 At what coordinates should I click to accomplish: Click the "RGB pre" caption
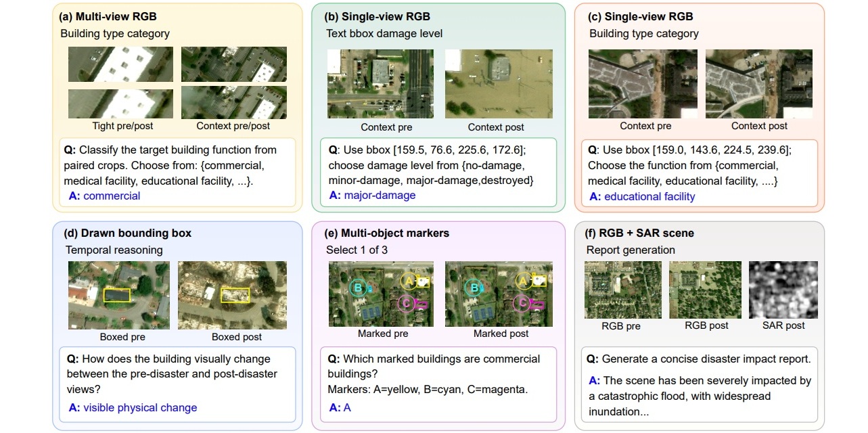pos(621,325)
